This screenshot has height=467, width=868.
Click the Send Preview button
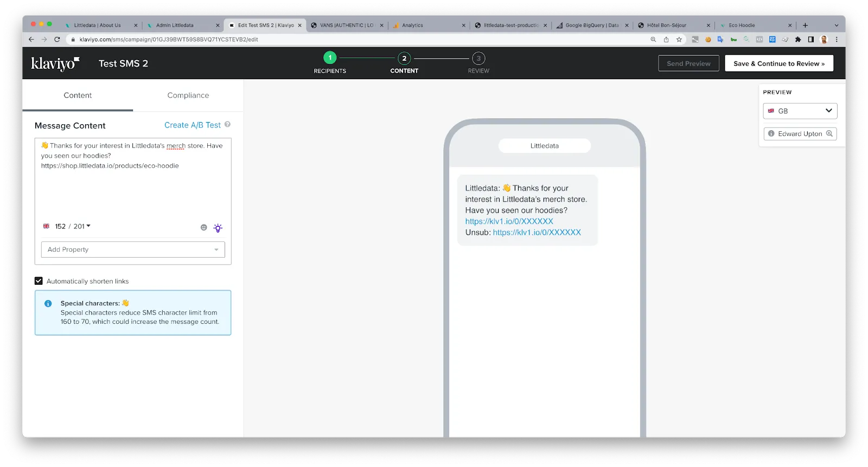click(688, 63)
